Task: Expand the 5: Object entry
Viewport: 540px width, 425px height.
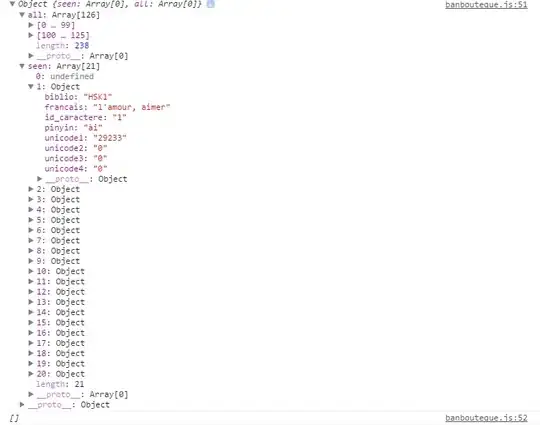Action: pos(31,220)
